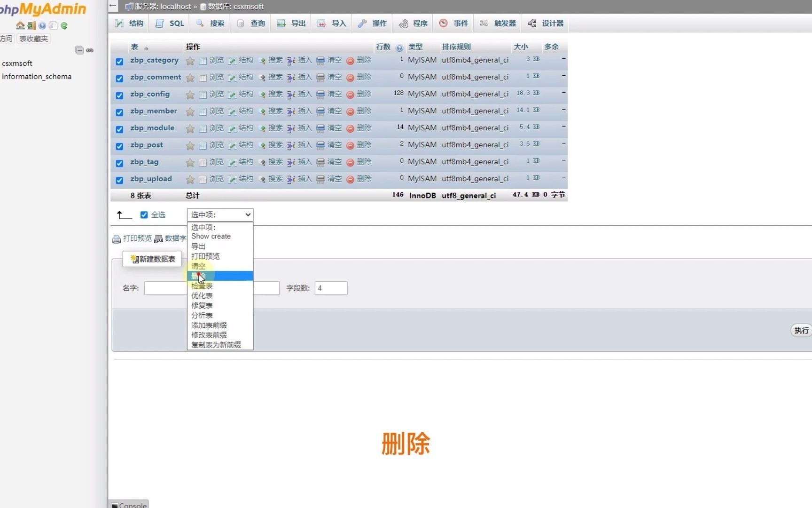Viewport: 812px width, 508px height.
Task: Open the 设计器 tab
Action: [x=546, y=23]
